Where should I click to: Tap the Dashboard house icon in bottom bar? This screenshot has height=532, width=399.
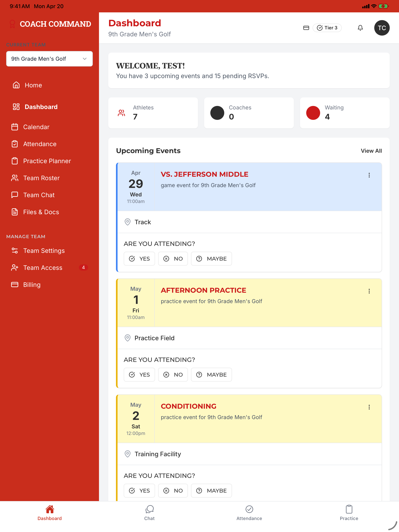49,509
